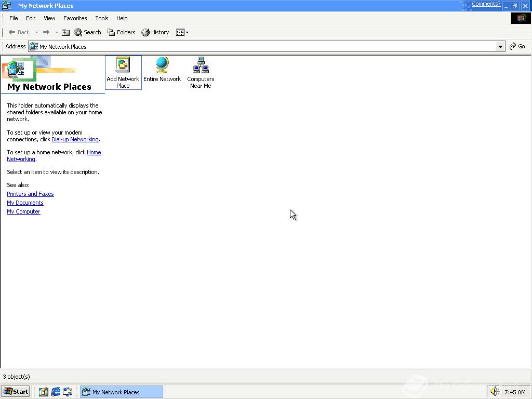The width and height of the screenshot is (532, 399).
Task: Open the Tools menu
Action: point(102,18)
